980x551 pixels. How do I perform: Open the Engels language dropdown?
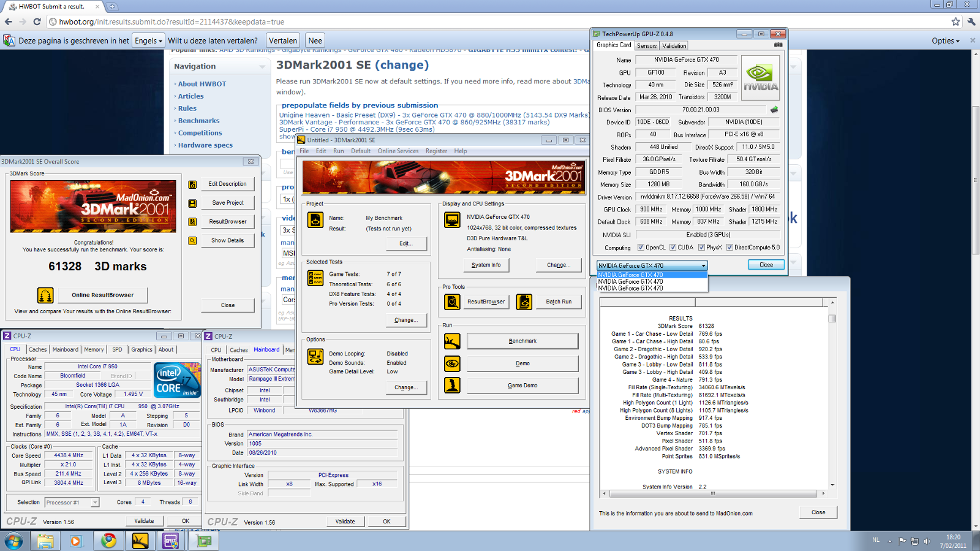[148, 40]
